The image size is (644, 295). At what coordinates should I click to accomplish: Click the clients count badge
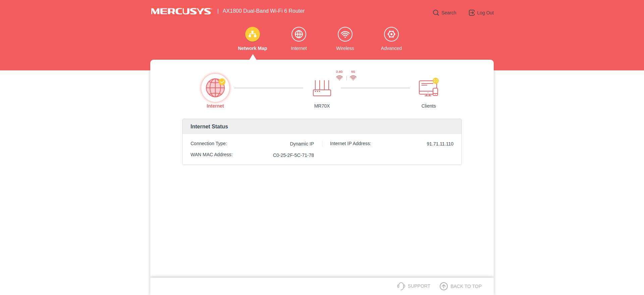coord(435,81)
